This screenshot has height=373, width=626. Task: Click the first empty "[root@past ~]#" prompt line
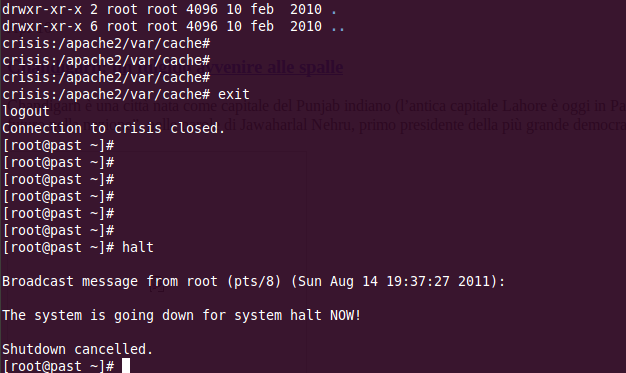click(x=58, y=146)
